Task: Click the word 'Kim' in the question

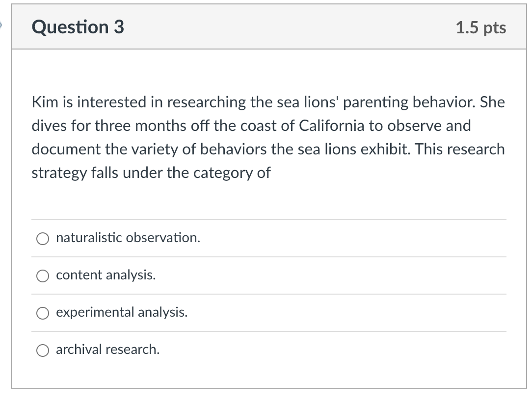Action: (43, 102)
